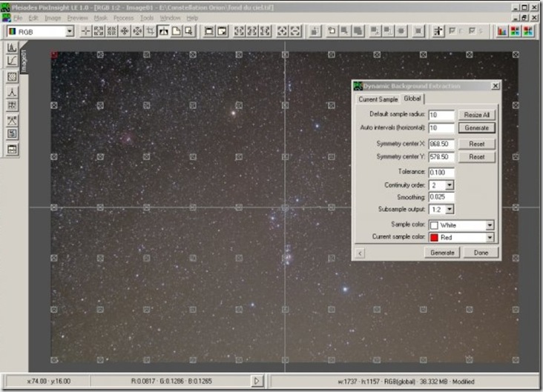Viewport: 543px width, 392px height.
Task: Click the figure icon left of the E checkbox
Action: 438,31
